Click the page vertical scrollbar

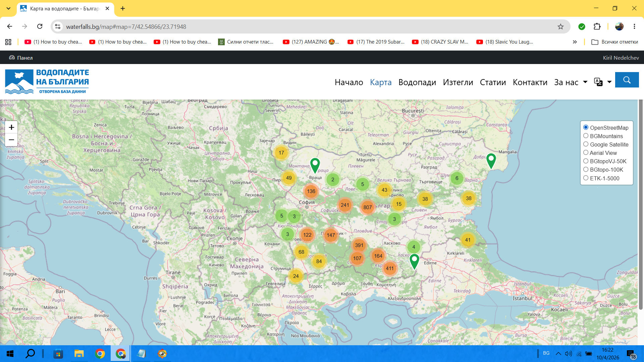(x=641, y=204)
